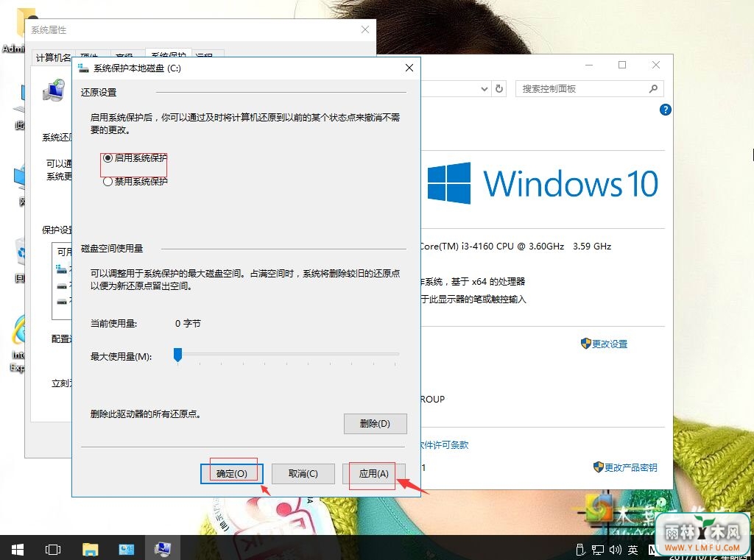Click the 英 input method indicator

coord(633,550)
